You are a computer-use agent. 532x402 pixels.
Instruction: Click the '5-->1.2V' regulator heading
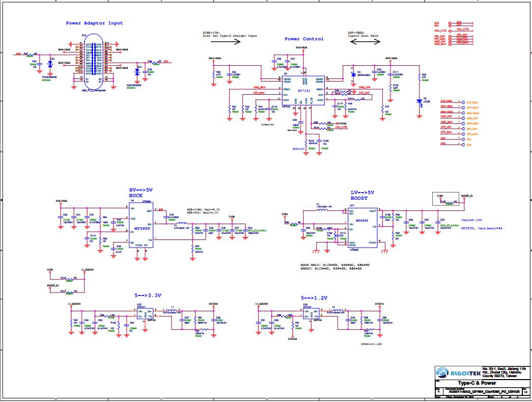[x=314, y=298]
